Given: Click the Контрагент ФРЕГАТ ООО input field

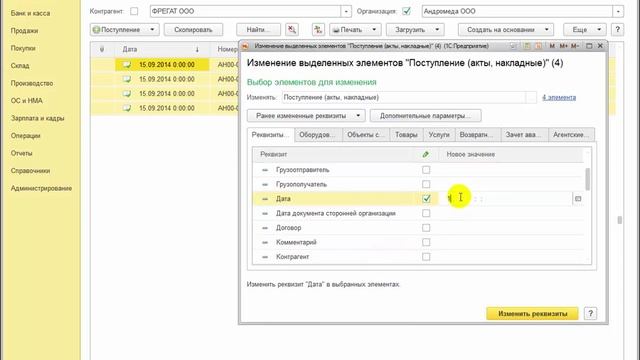Looking at the screenshot, I should coord(245,11).
